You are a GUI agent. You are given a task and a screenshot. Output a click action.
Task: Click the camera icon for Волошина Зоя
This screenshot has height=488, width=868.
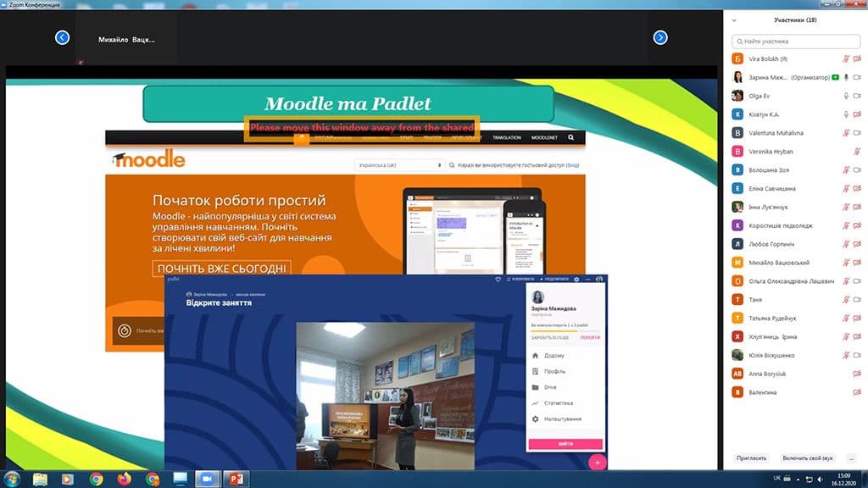click(x=857, y=169)
